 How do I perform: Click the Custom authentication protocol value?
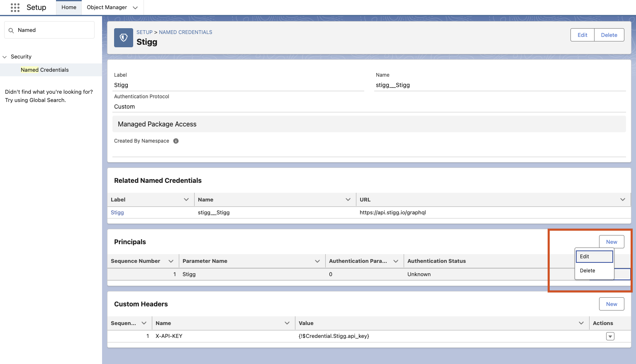(x=124, y=107)
